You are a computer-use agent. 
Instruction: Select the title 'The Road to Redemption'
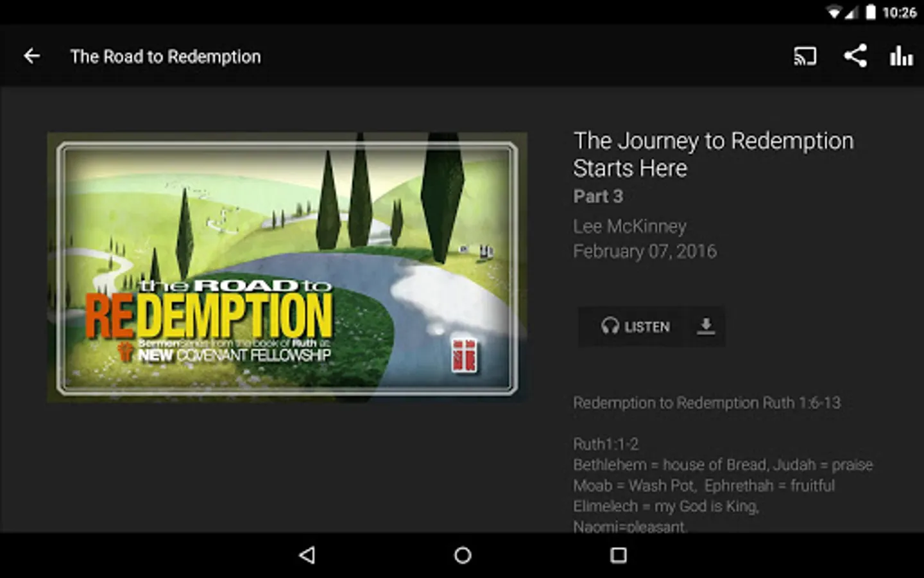pos(166,57)
